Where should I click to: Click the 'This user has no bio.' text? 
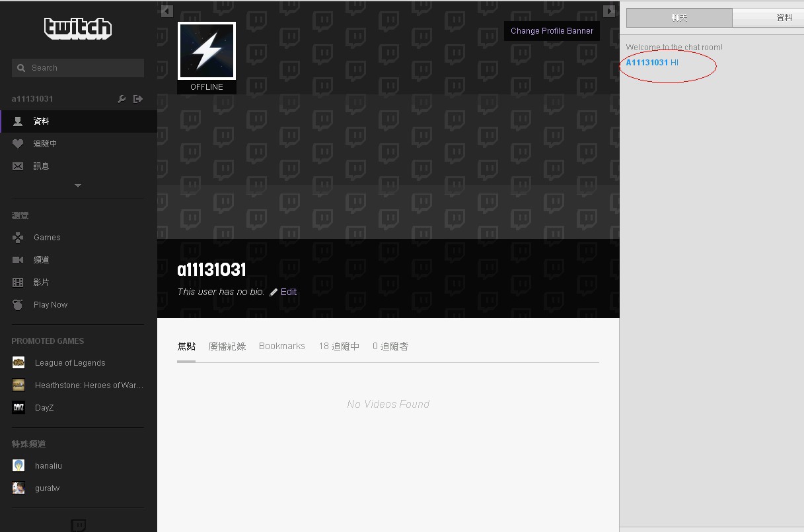coord(221,292)
